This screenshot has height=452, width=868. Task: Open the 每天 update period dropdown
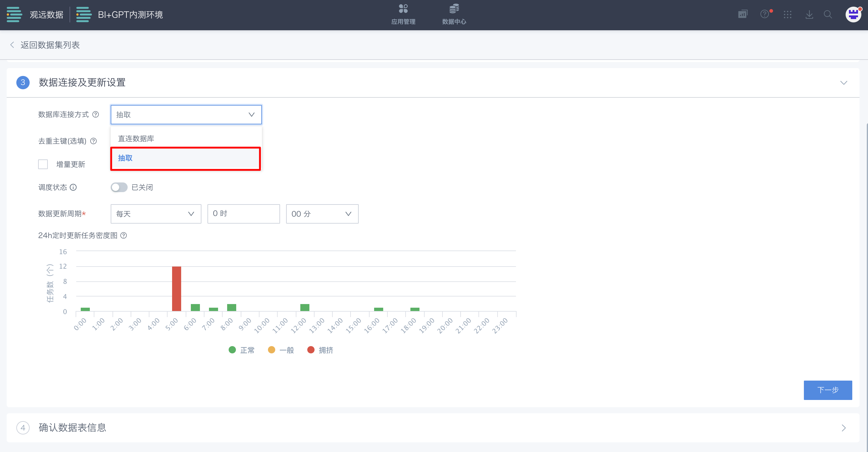pos(156,214)
